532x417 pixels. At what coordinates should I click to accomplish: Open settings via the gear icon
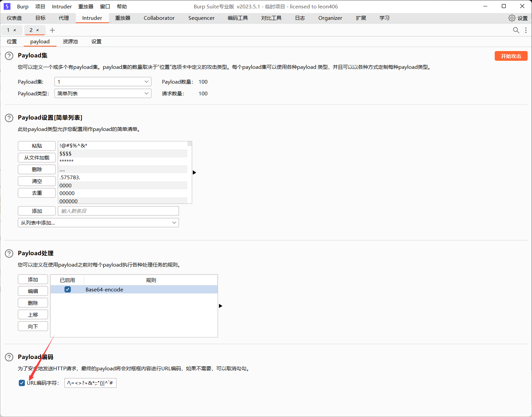coord(512,18)
